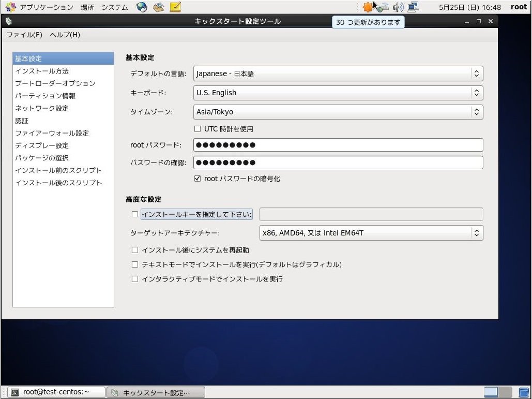Open the ファイル(F) menu
532x399 pixels.
[24, 35]
